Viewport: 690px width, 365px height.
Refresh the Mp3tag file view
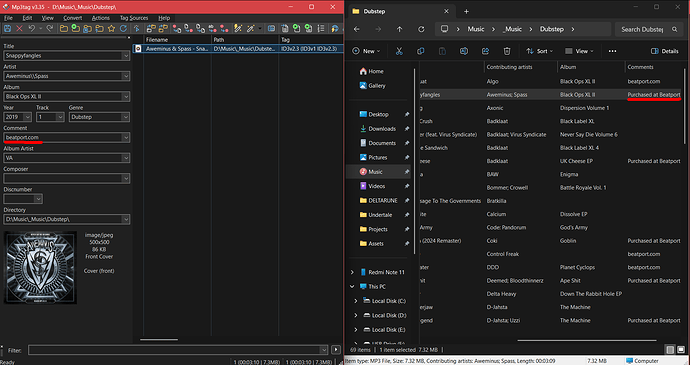(123, 29)
